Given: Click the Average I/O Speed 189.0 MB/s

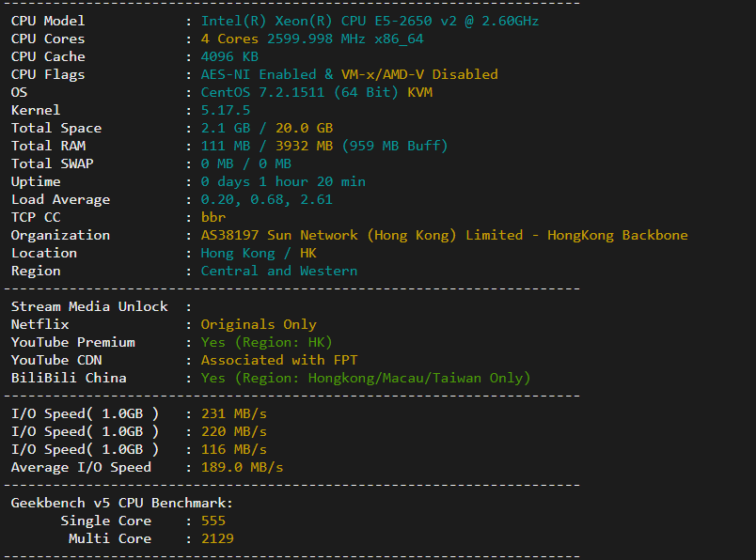Looking at the screenshot, I should coord(242,467).
